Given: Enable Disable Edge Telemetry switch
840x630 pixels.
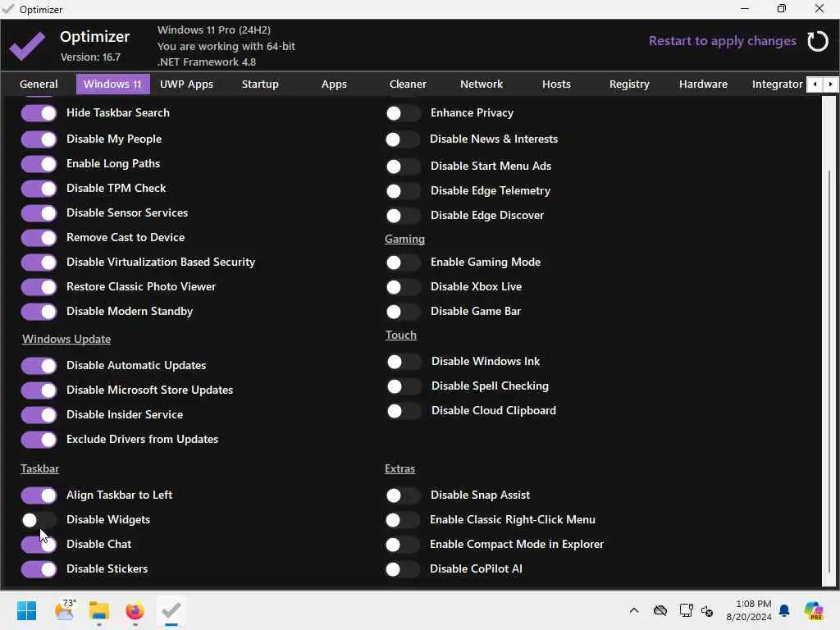Looking at the screenshot, I should [x=403, y=191].
